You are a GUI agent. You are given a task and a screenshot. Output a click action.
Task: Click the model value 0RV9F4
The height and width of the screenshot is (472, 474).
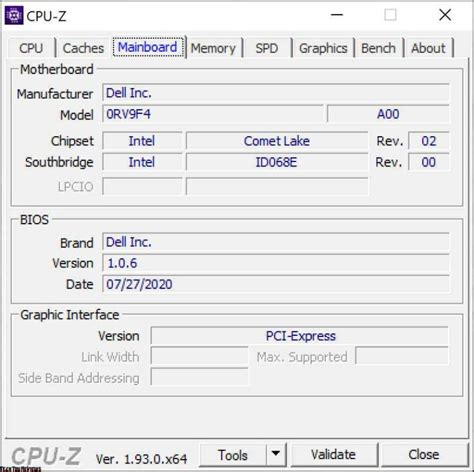(x=213, y=114)
